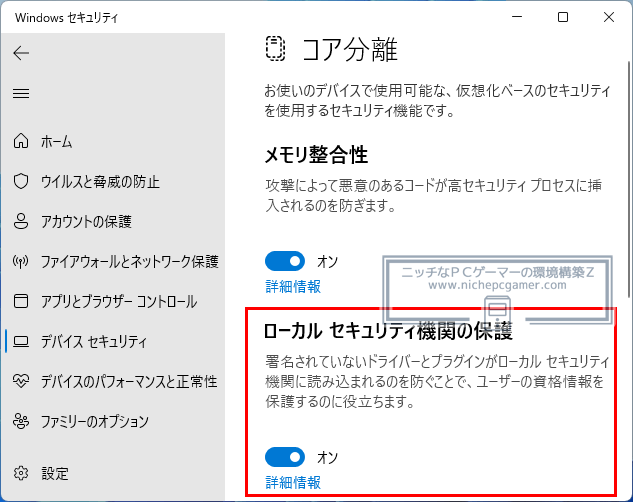633x502 pixels.
Task: Maximize the Windows セキュリティ window
Action: (x=563, y=17)
